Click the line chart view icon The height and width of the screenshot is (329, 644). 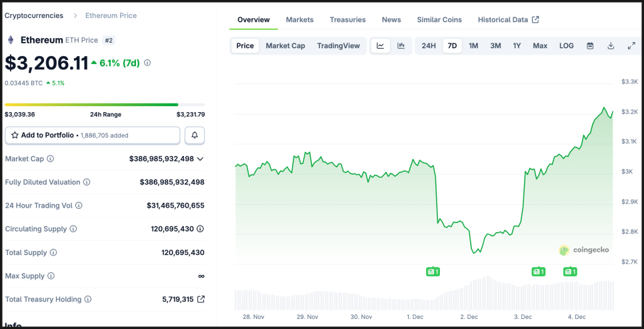click(x=380, y=46)
